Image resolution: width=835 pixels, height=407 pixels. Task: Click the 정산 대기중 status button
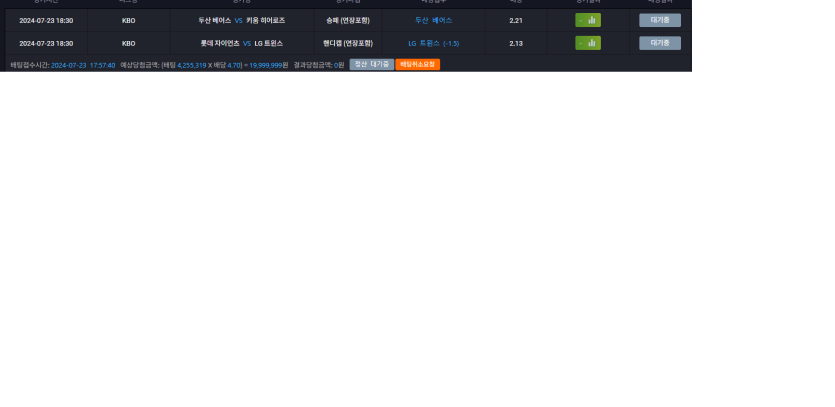(x=371, y=64)
